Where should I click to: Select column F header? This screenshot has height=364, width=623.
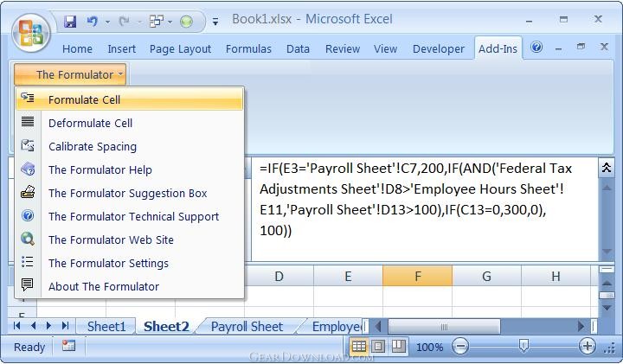[417, 277]
